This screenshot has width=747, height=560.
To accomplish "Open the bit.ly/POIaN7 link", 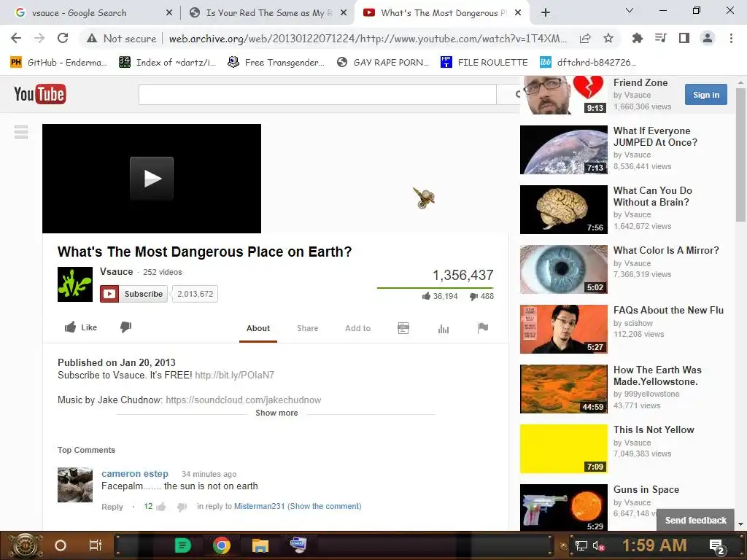I will pos(234,375).
